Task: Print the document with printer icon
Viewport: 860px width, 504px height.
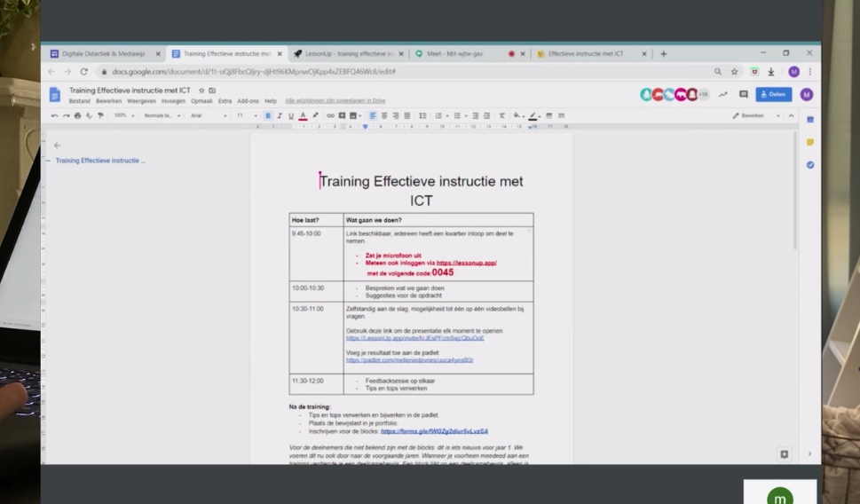Action: [77, 115]
